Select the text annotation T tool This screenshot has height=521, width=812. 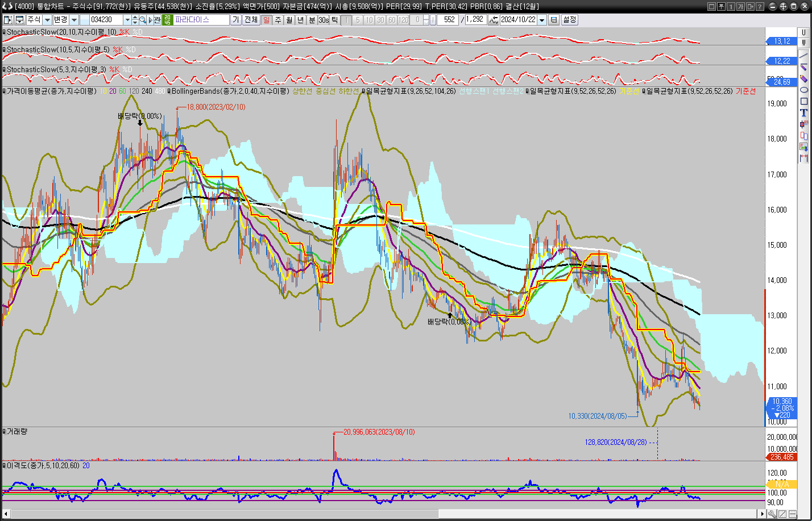pos(803,112)
